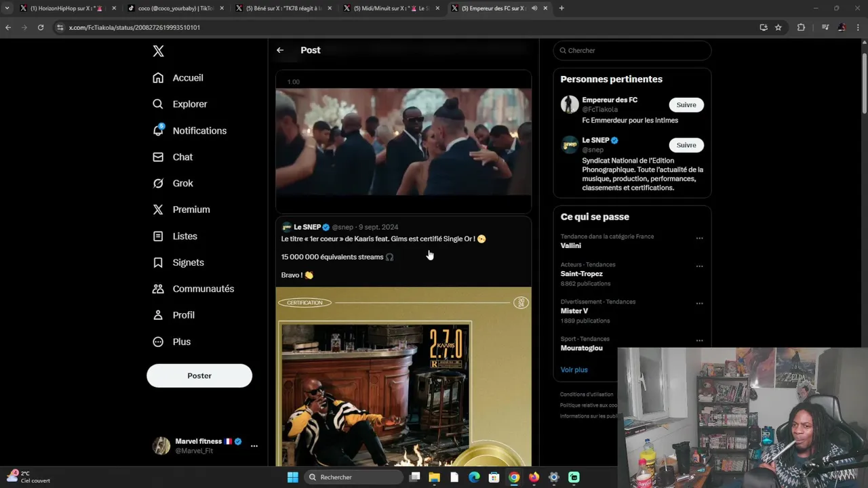This screenshot has height=488, width=868.
Task: Open the Premium X icon
Action: [x=158, y=209]
